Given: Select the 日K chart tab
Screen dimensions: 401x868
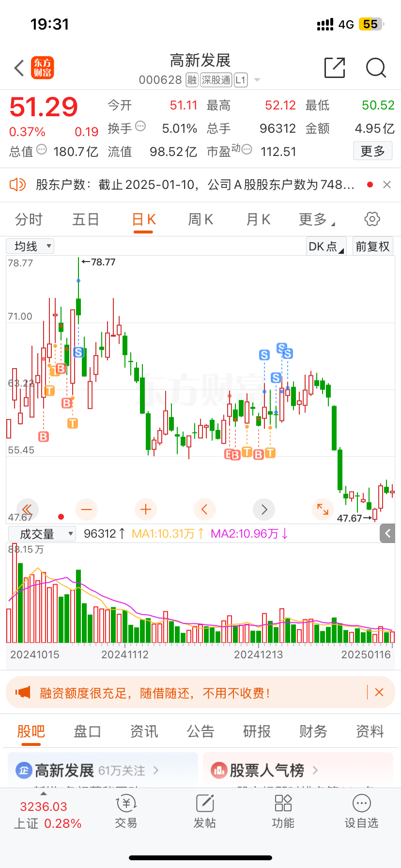Looking at the screenshot, I should click(x=143, y=219).
